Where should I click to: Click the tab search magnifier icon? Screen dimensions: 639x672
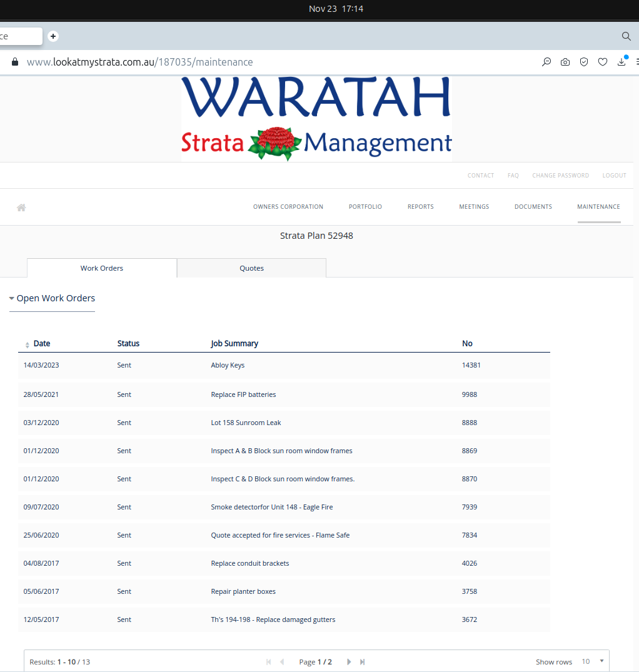pyautogui.click(x=626, y=36)
